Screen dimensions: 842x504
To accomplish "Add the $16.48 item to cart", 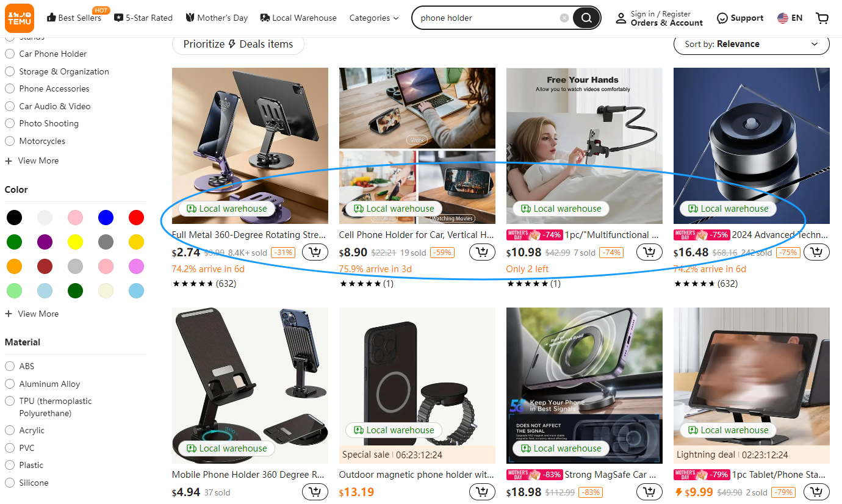I will [816, 252].
